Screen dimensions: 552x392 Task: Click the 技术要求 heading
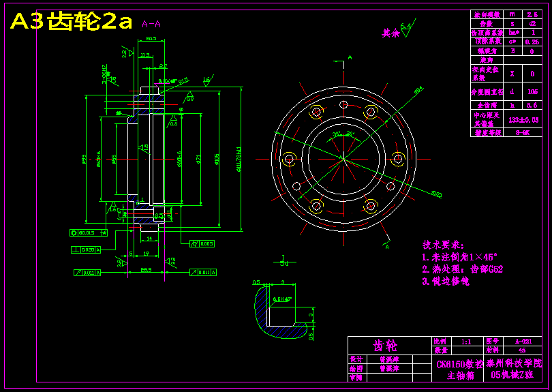[x=443, y=245]
